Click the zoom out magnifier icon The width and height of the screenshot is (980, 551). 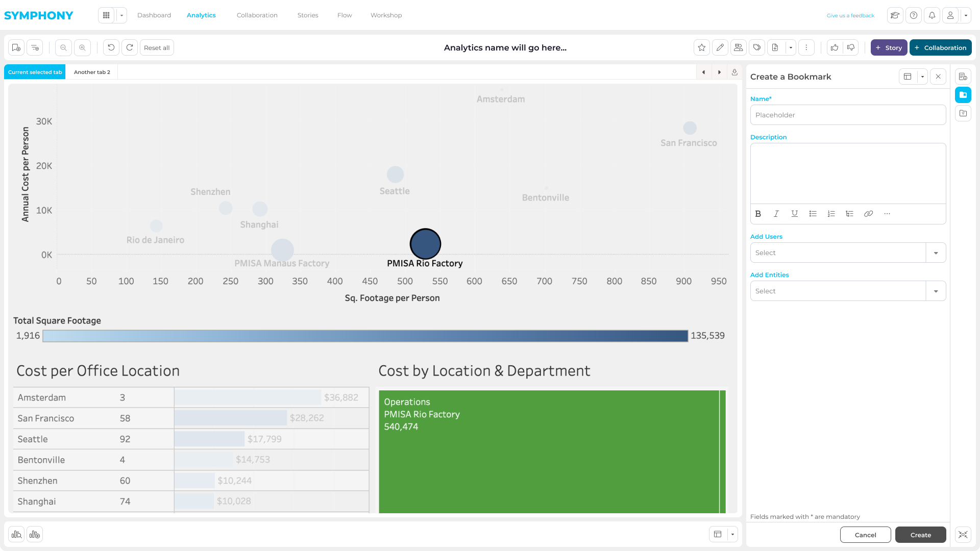tap(63, 47)
